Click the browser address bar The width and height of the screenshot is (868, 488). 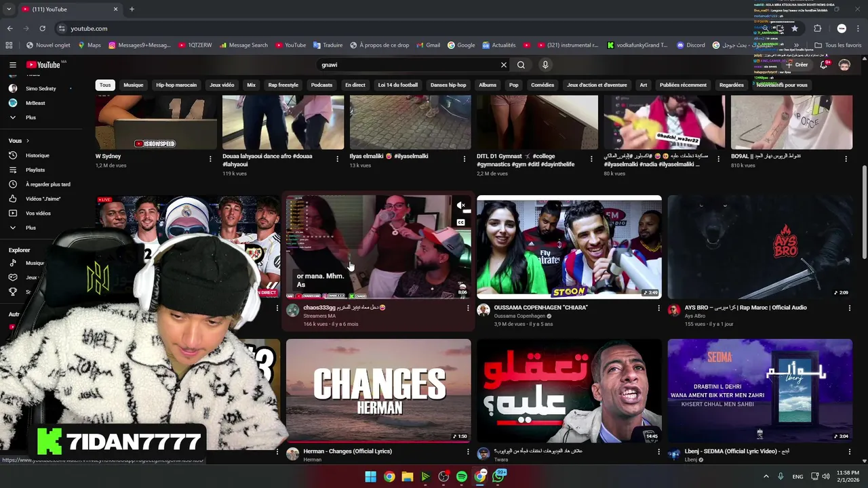click(x=407, y=28)
